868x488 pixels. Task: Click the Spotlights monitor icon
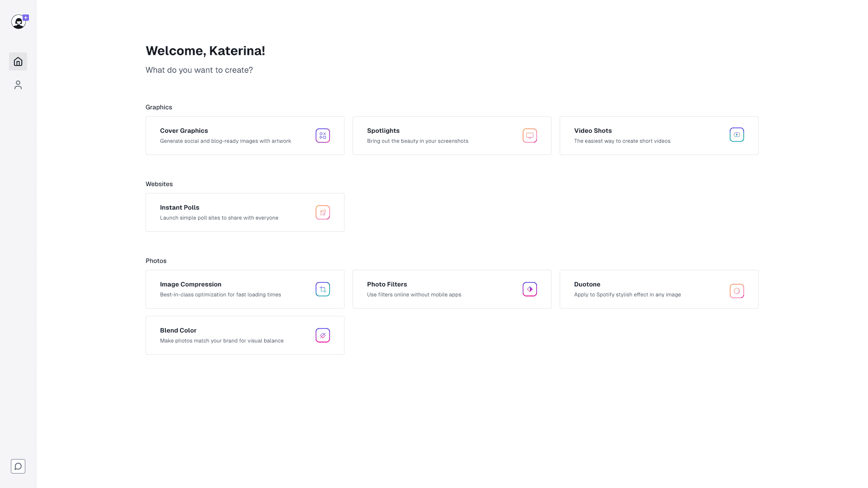[x=530, y=136]
